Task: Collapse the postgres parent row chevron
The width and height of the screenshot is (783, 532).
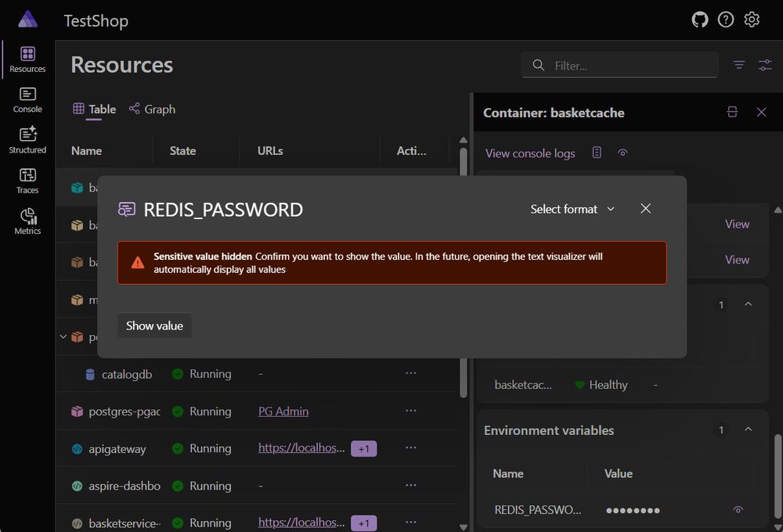Action: [63, 337]
